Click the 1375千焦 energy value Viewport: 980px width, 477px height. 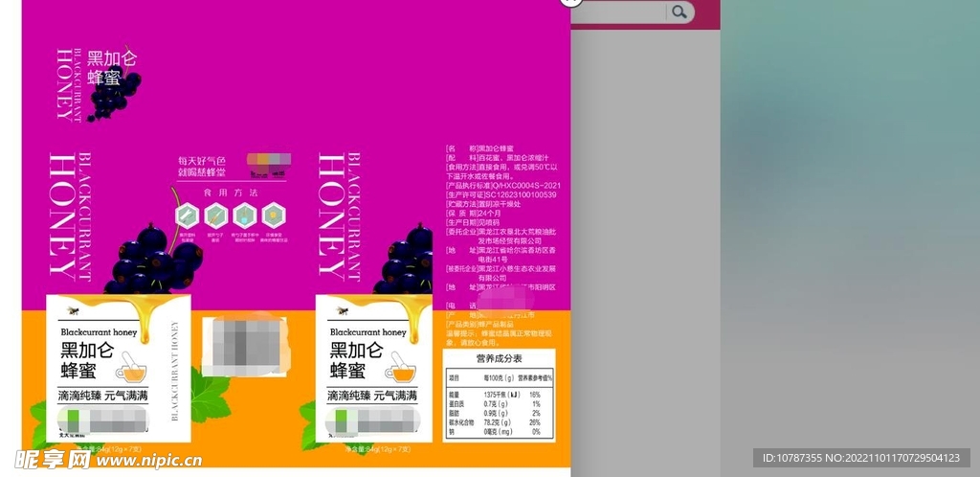(x=502, y=395)
